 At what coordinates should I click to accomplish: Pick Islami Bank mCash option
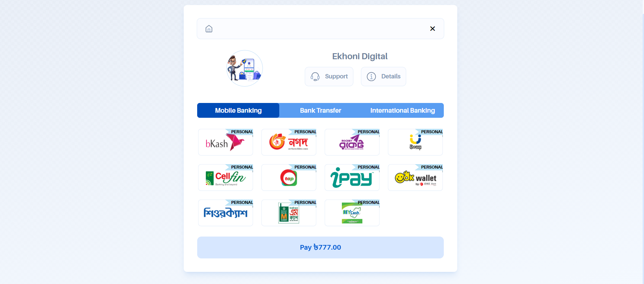point(289,213)
